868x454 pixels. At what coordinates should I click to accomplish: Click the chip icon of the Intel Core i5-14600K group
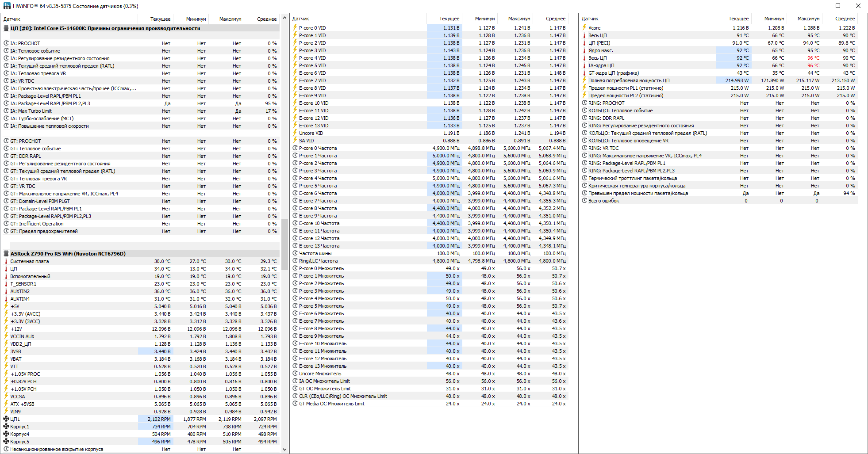[6, 28]
